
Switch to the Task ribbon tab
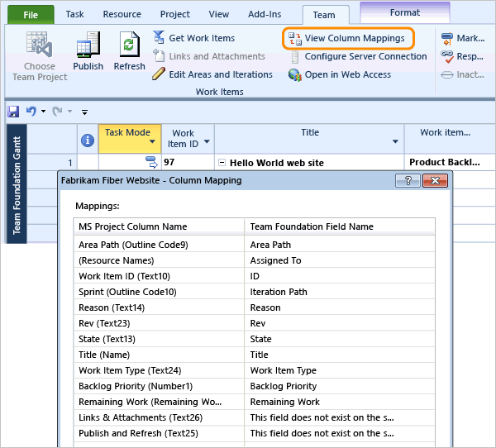[75, 14]
